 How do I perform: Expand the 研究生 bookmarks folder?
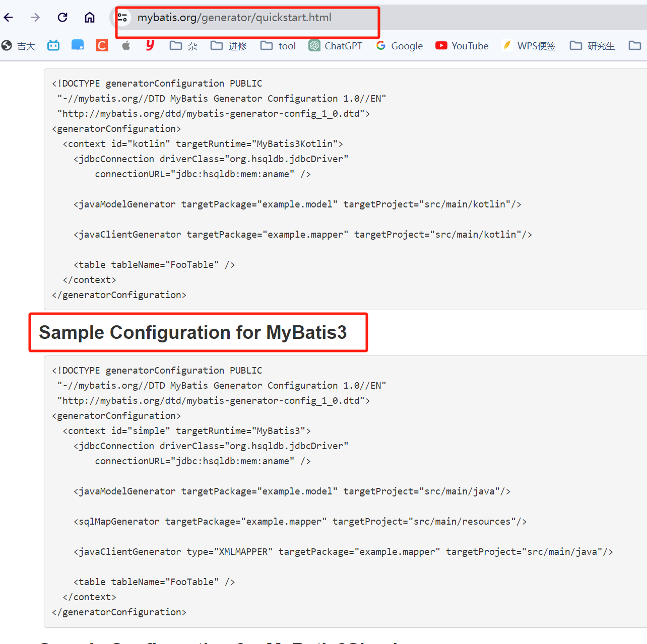[592, 46]
